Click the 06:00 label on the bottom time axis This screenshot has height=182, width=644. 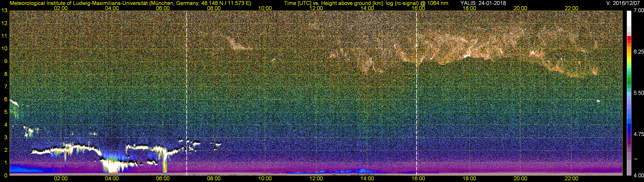[163, 179]
